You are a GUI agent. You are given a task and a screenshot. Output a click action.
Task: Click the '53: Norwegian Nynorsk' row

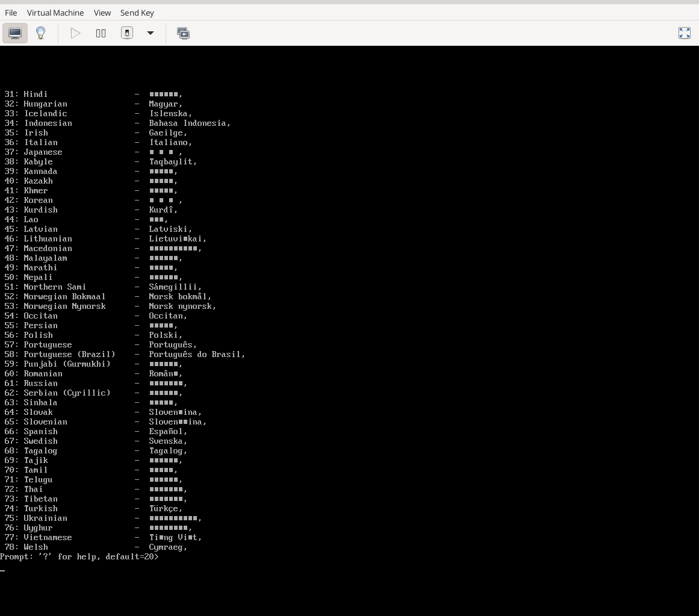[x=110, y=306]
